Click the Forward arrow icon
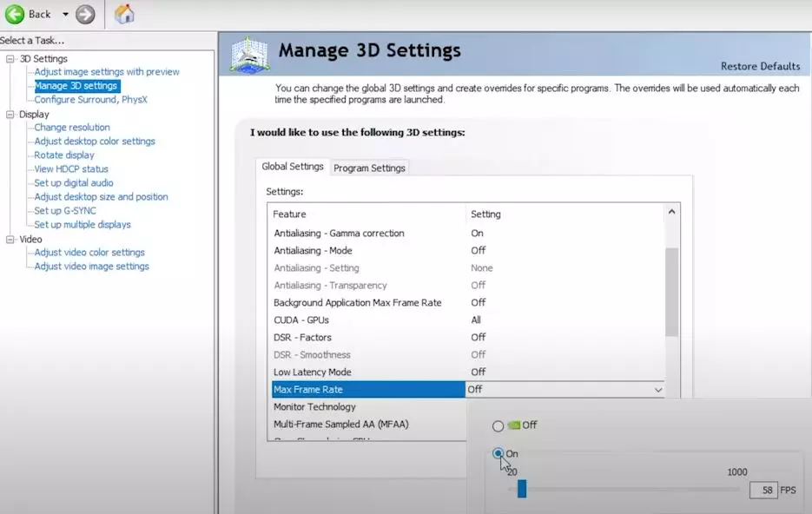 coord(85,14)
